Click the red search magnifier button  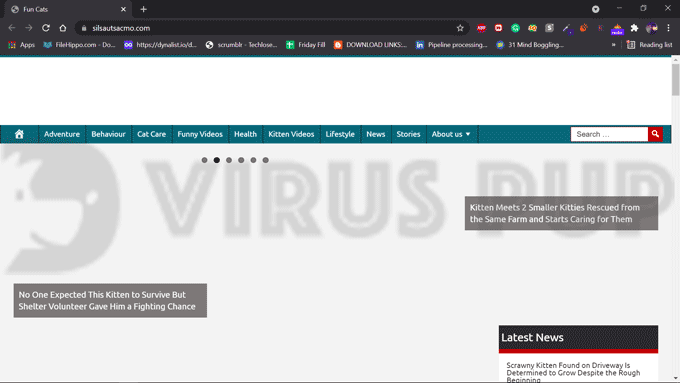(x=655, y=134)
